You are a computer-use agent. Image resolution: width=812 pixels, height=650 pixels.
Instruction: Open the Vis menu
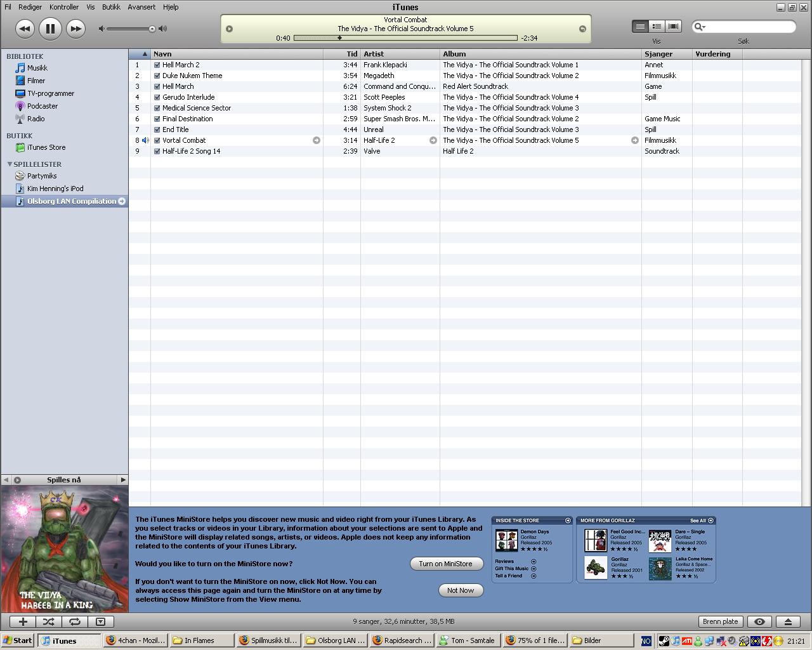click(91, 7)
